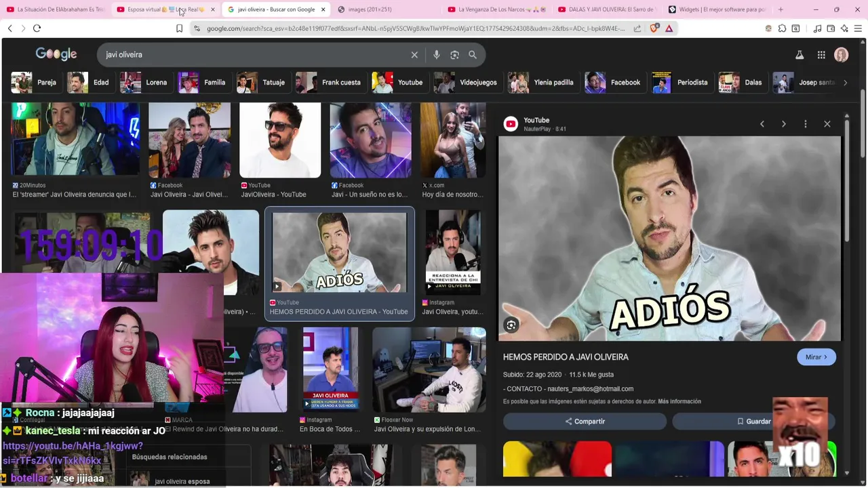This screenshot has height=488, width=868.
Task: Select the 'Ylenia padilla' filter chip
Action: [x=542, y=83]
